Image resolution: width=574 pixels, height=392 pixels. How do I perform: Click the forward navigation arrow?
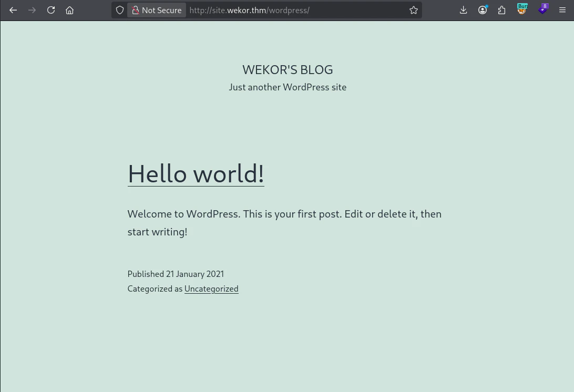click(x=32, y=11)
